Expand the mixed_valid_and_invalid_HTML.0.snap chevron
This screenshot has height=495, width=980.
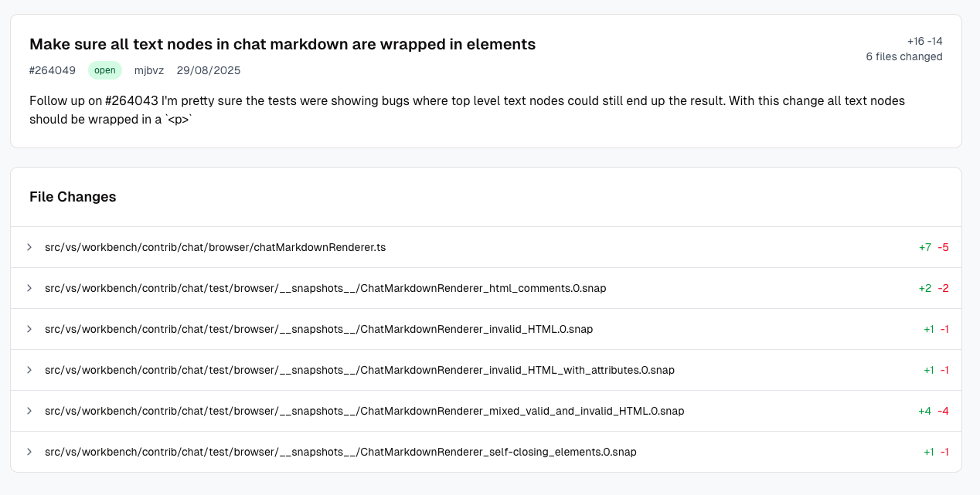[29, 411]
